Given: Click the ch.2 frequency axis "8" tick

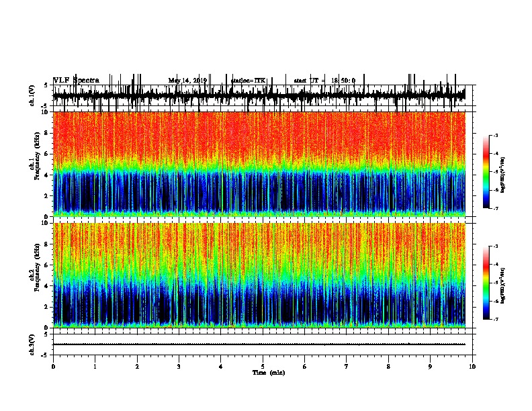Looking at the screenshot, I should [x=47, y=244].
